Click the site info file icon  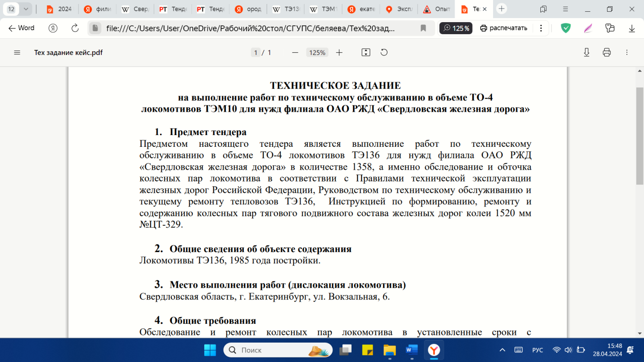[x=95, y=28]
